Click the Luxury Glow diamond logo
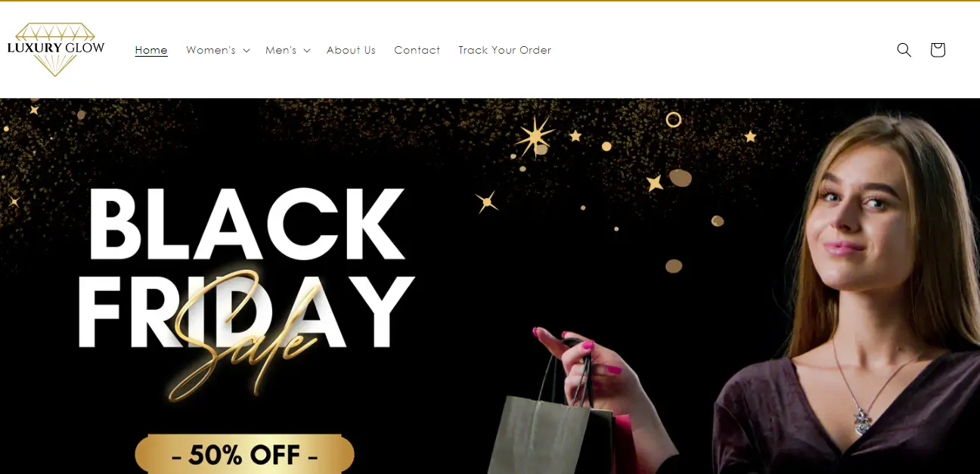Screen dimensions: 980x474 click(56, 49)
